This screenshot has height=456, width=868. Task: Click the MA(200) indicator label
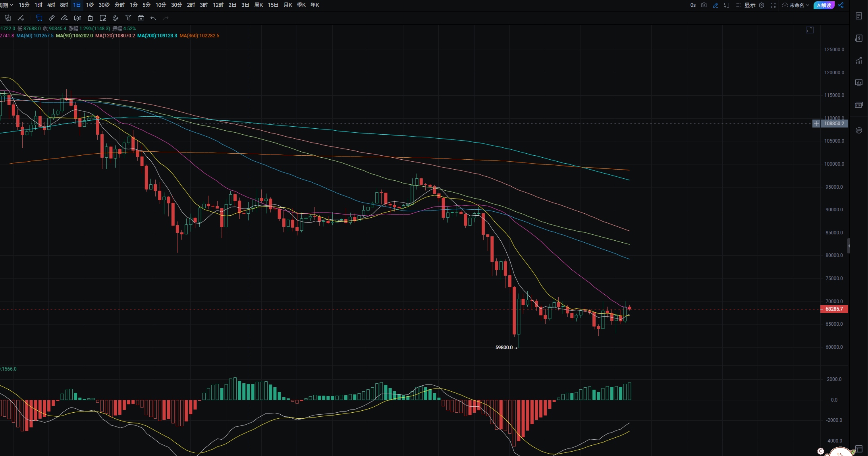click(157, 36)
